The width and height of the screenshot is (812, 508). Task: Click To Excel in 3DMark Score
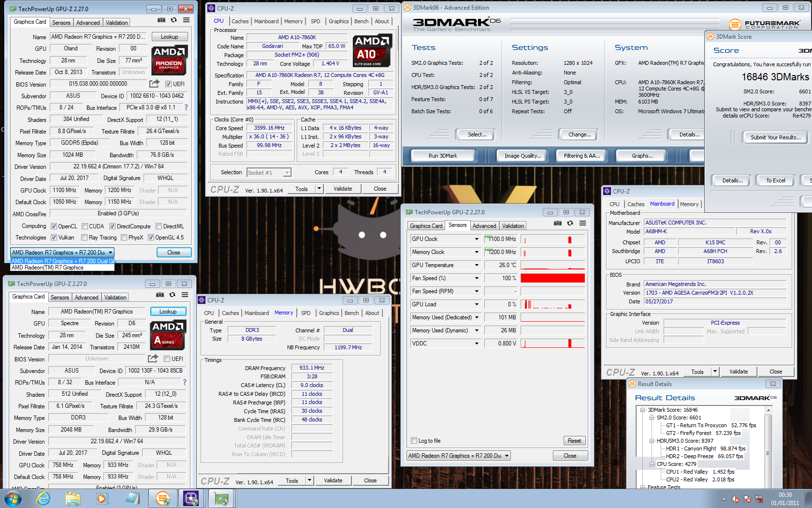775,180
